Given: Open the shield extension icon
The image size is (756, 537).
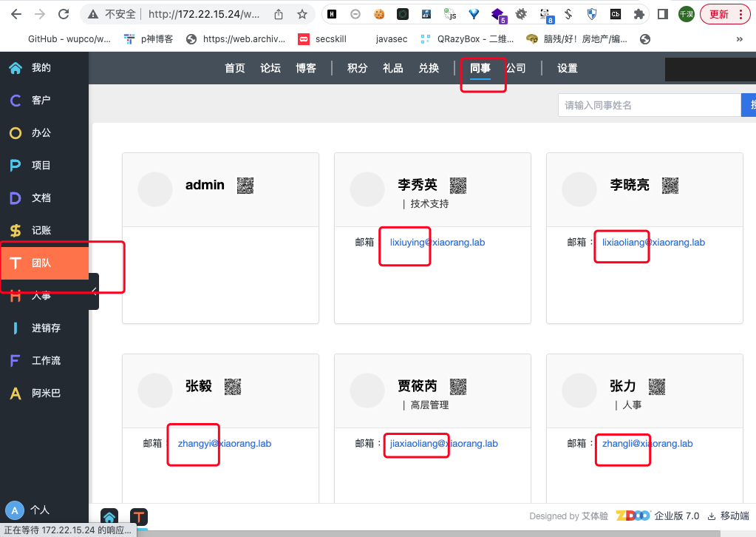Looking at the screenshot, I should 592,15.
